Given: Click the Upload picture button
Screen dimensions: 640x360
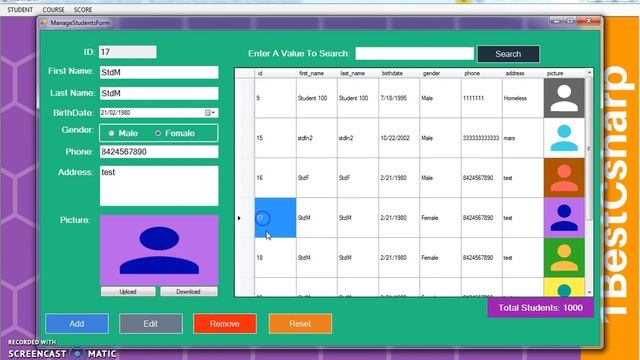Looking at the screenshot, I should [x=128, y=291].
